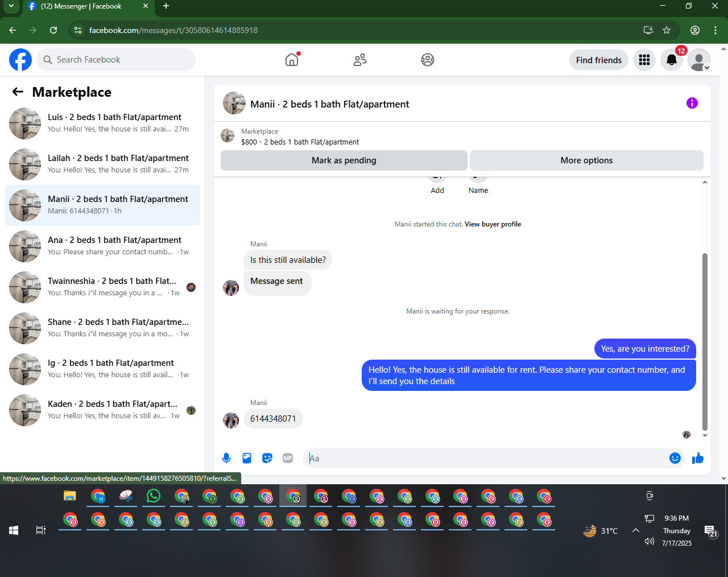The image size is (728, 577).
Task: Expand the tab search dropdown arrow
Action: coord(11,6)
